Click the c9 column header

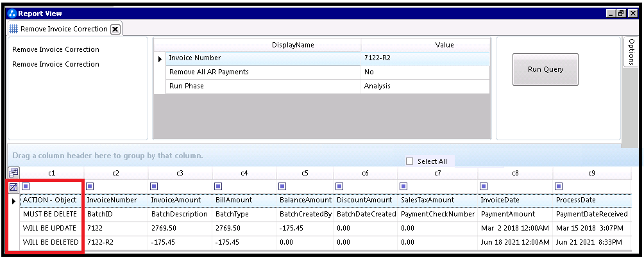pos(592,173)
